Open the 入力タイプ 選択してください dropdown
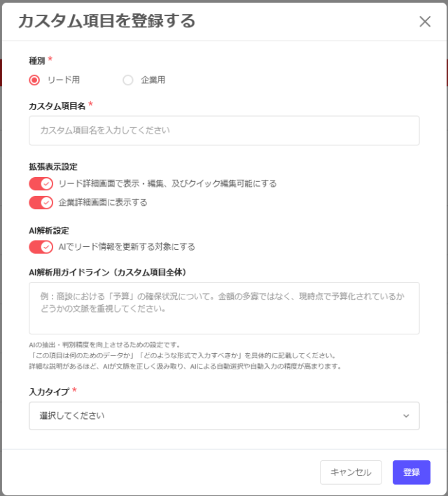448x496 pixels. click(x=224, y=416)
